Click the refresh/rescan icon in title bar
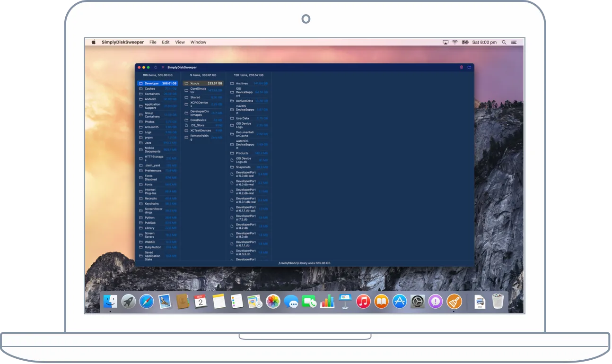 click(156, 67)
